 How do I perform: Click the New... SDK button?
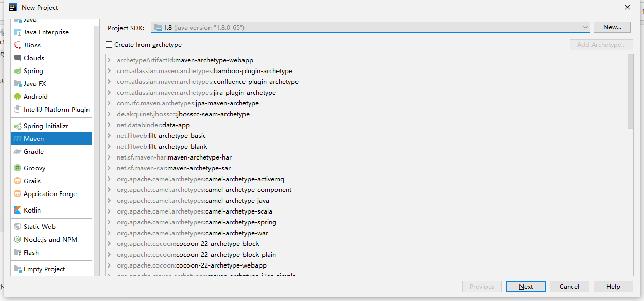point(612,27)
